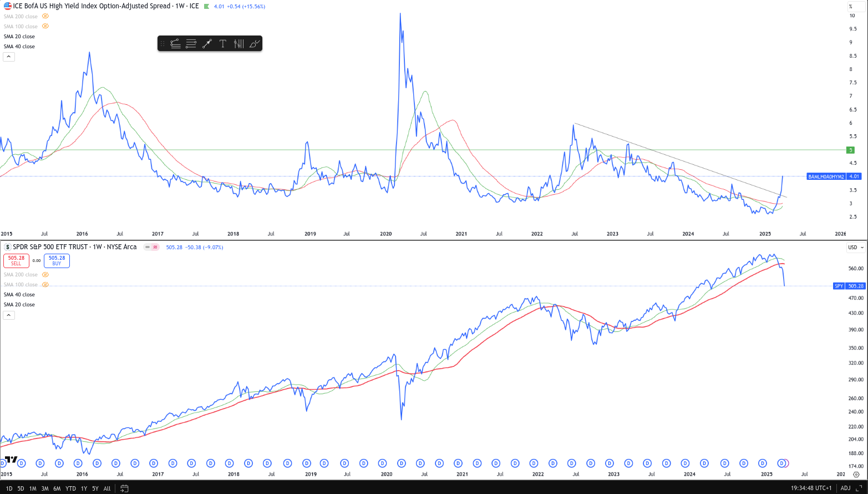Collapse the SPY chart indicator legend
Image resolution: width=868 pixels, height=494 pixels.
click(x=9, y=315)
